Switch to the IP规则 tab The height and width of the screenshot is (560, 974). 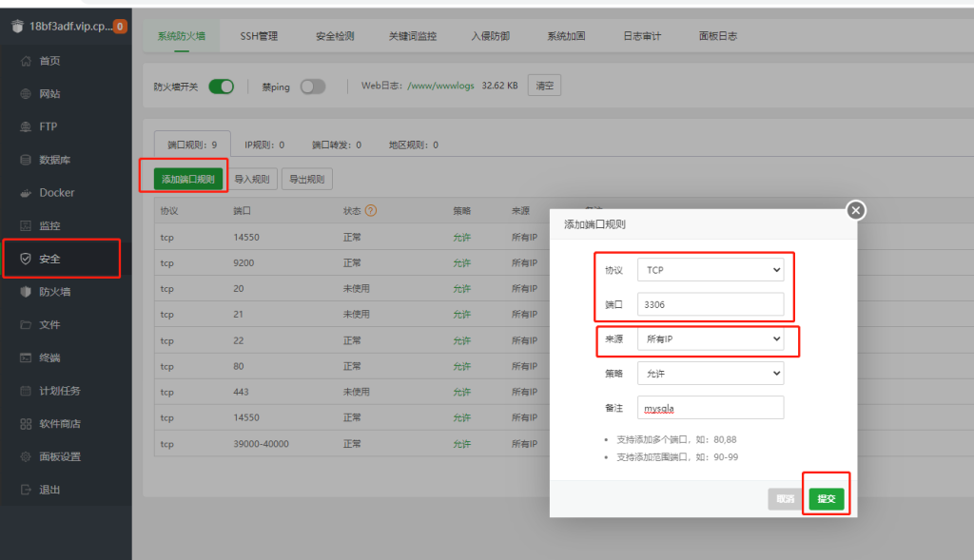[x=264, y=145]
